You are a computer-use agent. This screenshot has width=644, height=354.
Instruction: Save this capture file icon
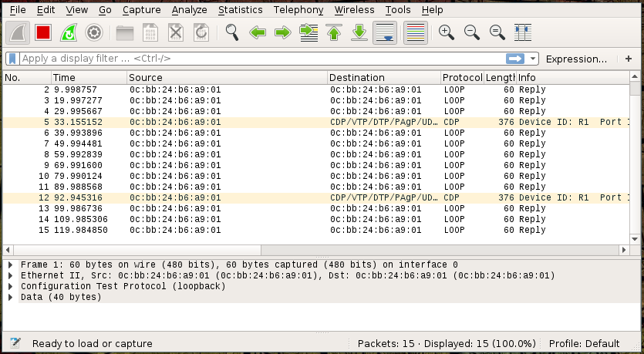click(150, 32)
